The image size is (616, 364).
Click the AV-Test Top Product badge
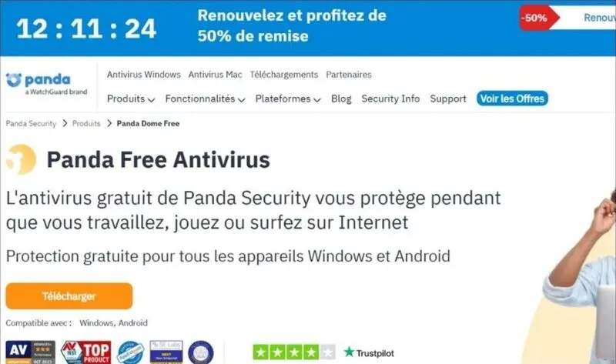[x=86, y=352]
